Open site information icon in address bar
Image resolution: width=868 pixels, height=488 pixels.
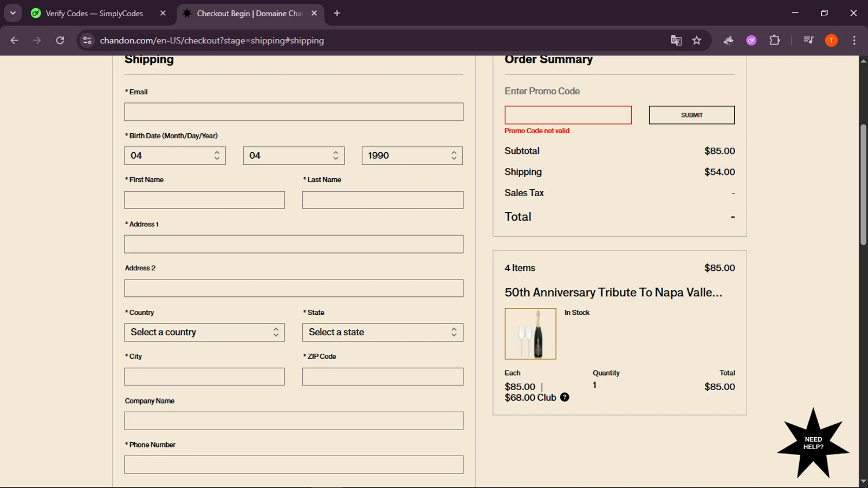click(x=87, y=41)
